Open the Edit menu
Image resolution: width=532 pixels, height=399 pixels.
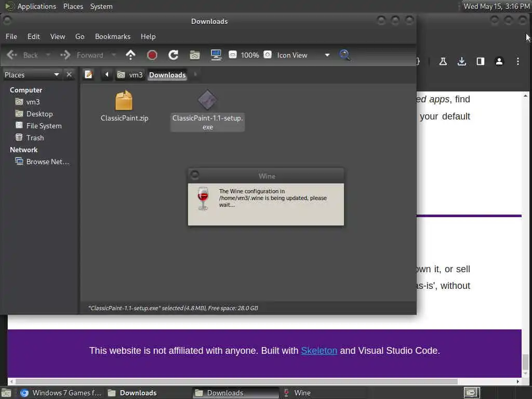(34, 36)
